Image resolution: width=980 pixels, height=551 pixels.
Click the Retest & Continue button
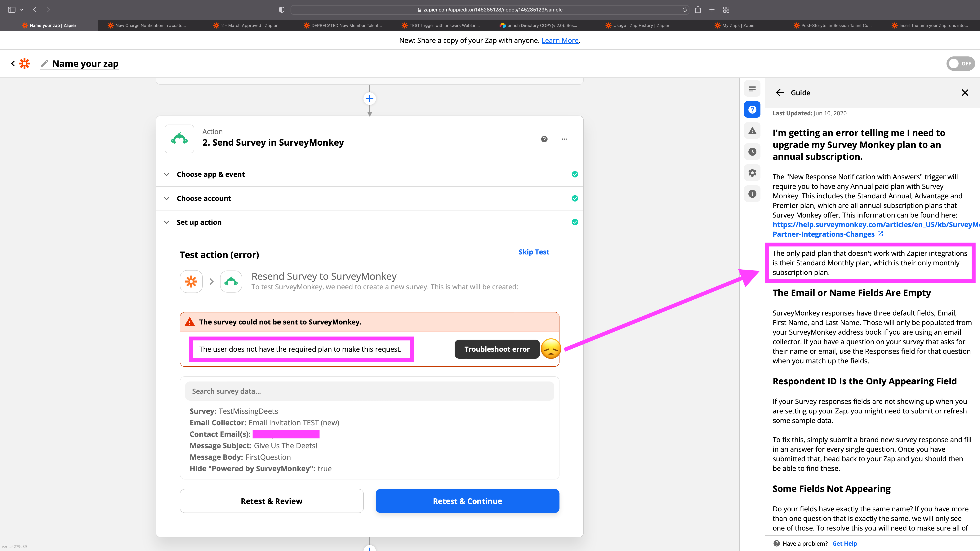[x=467, y=501]
